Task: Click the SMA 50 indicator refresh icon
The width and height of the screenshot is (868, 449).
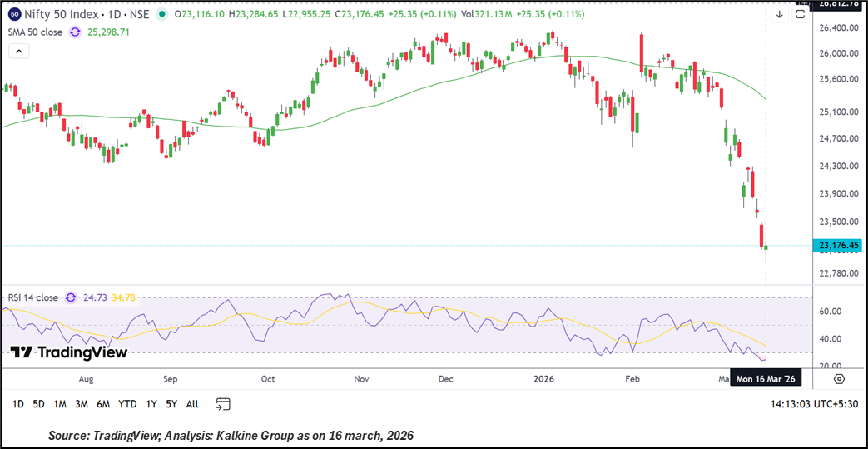Action: 75,32
